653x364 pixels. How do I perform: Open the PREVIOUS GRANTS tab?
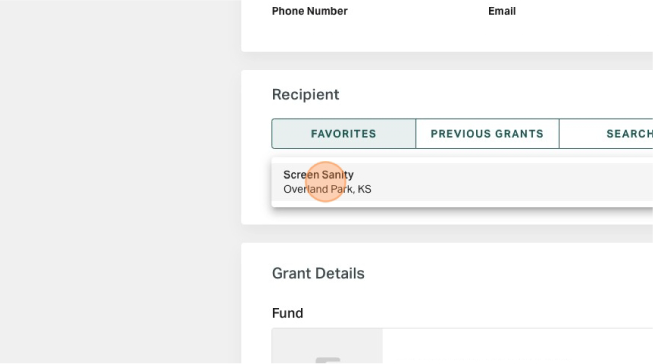pos(487,134)
